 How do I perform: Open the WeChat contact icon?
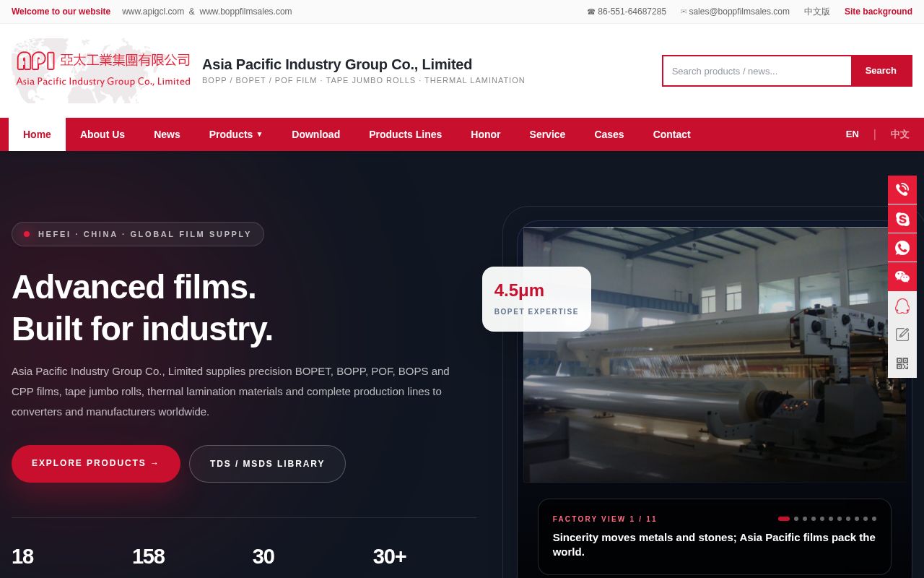point(902,277)
